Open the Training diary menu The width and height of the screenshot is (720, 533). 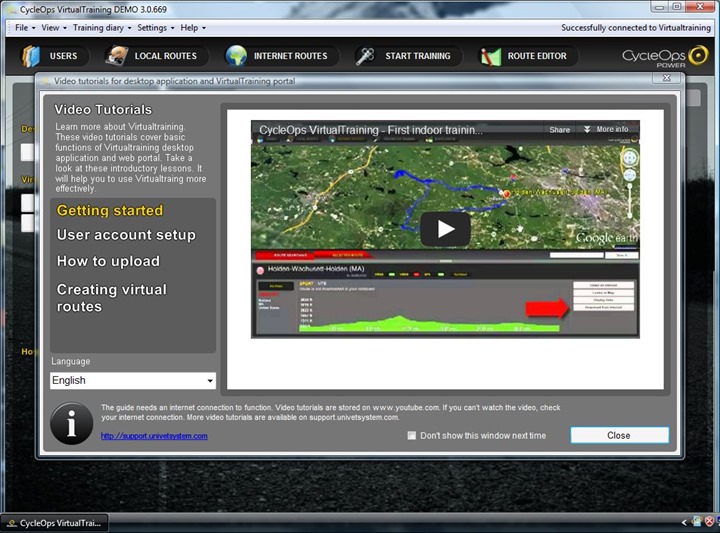pos(102,28)
